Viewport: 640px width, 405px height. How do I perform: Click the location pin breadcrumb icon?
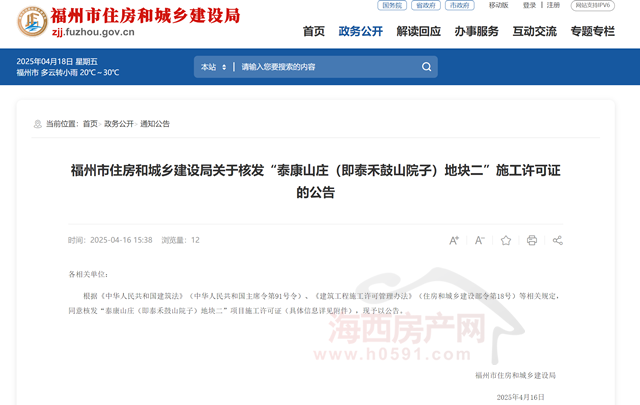coord(38,124)
